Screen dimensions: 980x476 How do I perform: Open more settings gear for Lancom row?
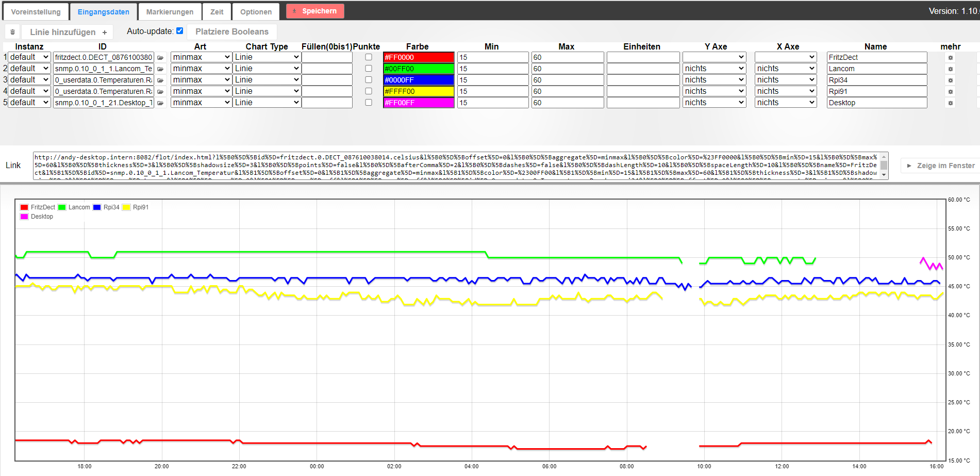pos(951,69)
